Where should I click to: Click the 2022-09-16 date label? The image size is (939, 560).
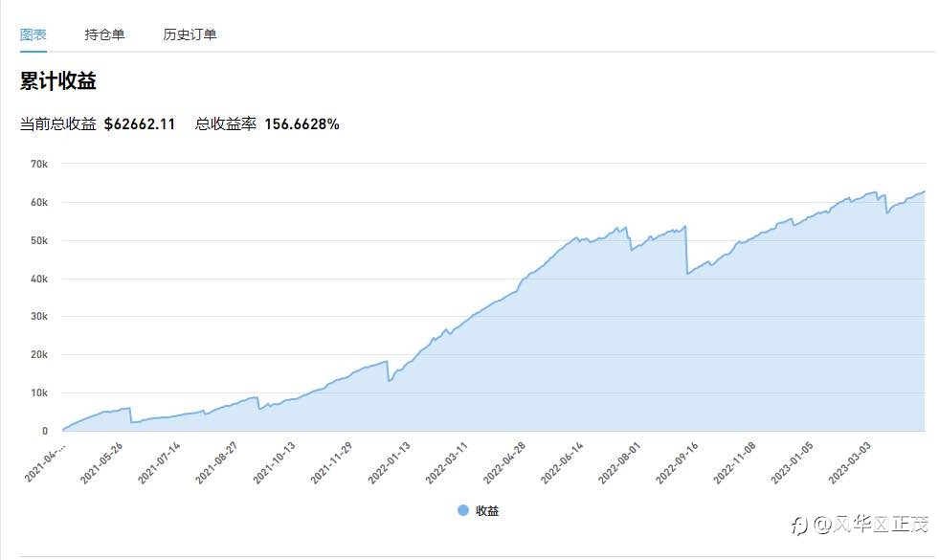point(676,463)
